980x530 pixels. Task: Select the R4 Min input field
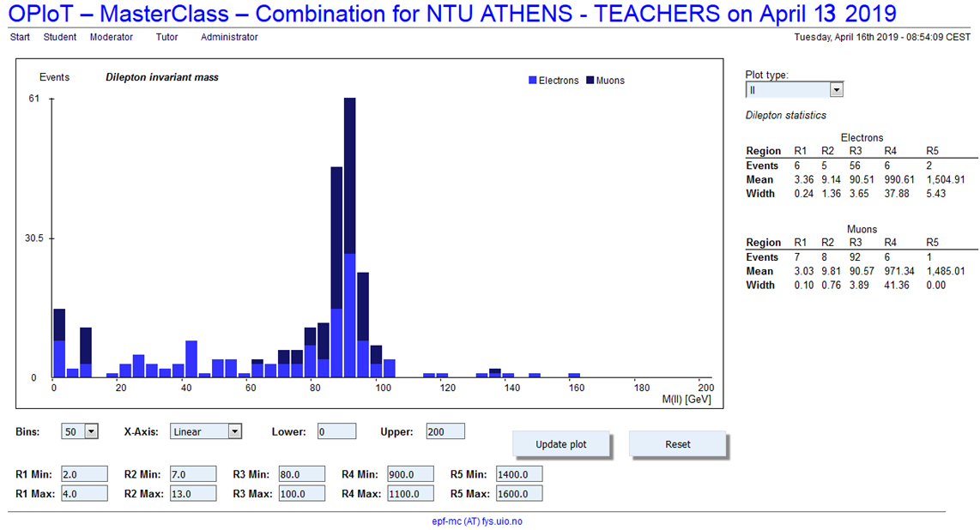(411, 474)
